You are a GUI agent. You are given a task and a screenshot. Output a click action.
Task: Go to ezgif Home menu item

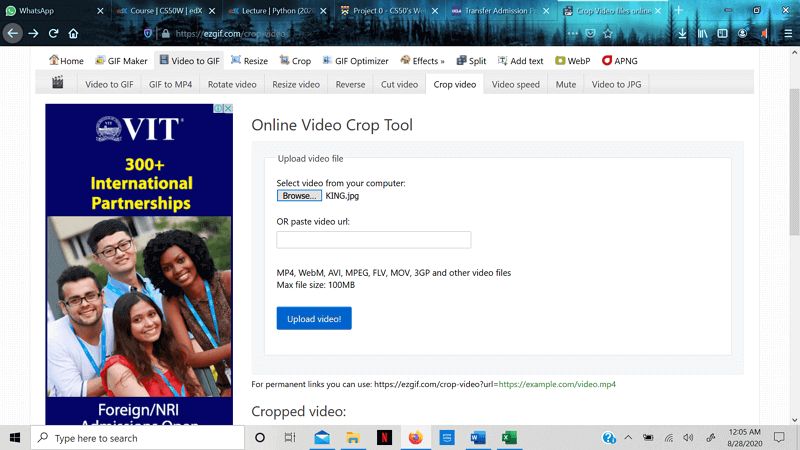point(66,61)
